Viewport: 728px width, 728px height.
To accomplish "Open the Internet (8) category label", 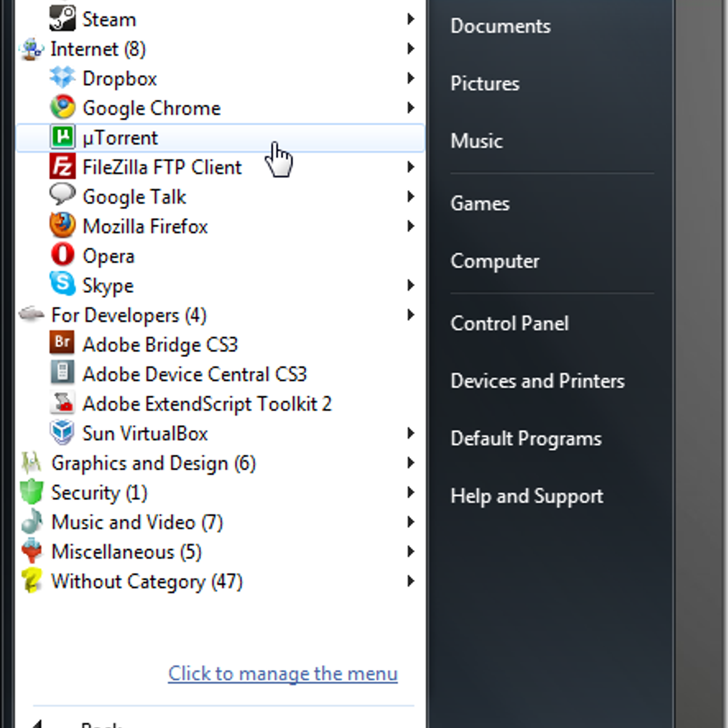I will point(98,49).
